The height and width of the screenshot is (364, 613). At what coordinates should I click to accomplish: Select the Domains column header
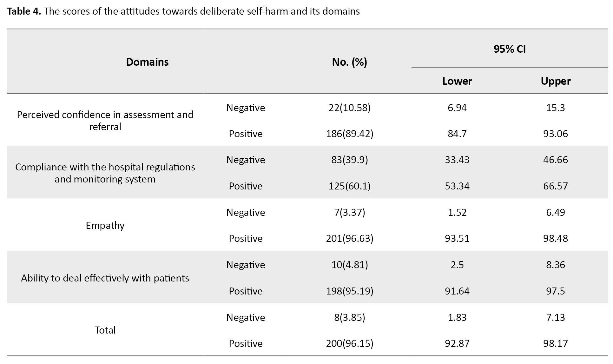pyautogui.click(x=147, y=62)
